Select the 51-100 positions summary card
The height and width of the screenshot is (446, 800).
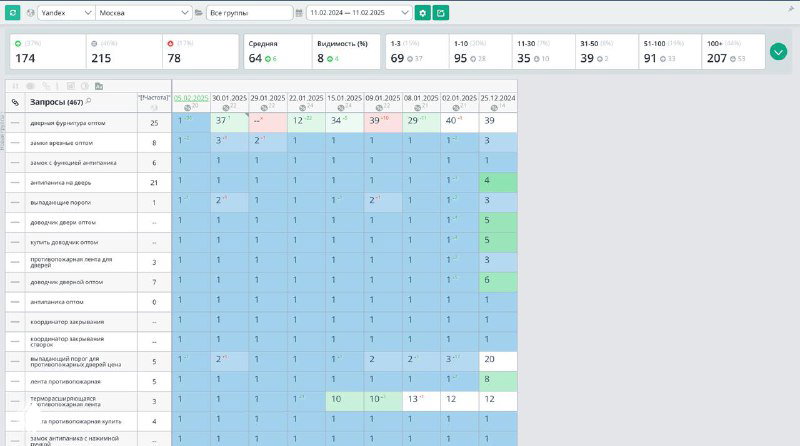point(670,52)
